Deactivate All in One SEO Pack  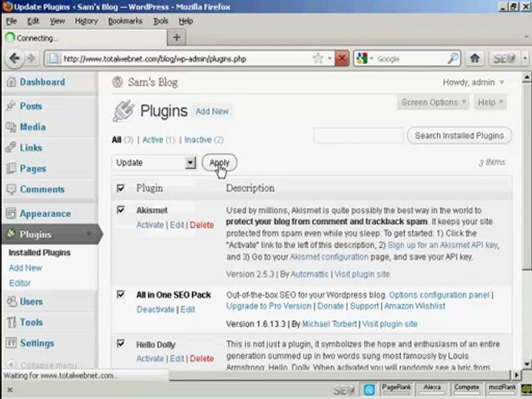pyautogui.click(x=155, y=309)
